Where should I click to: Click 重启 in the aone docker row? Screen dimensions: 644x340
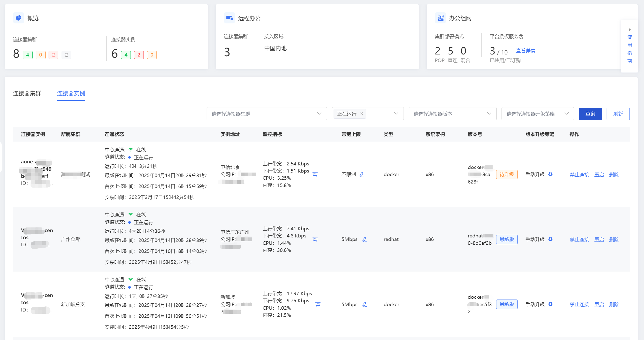tap(599, 175)
